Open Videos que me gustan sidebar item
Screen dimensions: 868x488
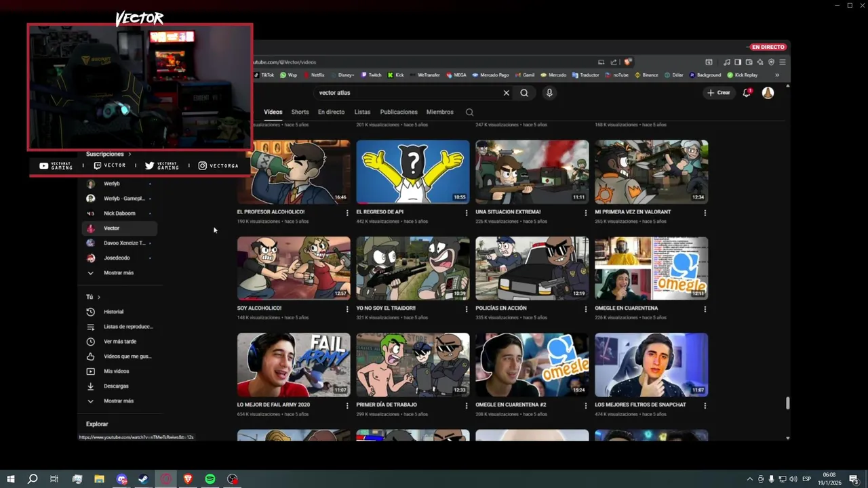(x=119, y=357)
